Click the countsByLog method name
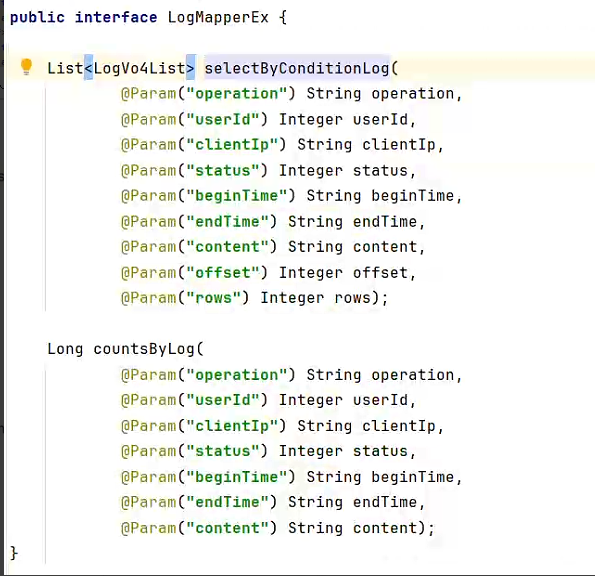This screenshot has width=595, height=576. pyautogui.click(x=144, y=349)
